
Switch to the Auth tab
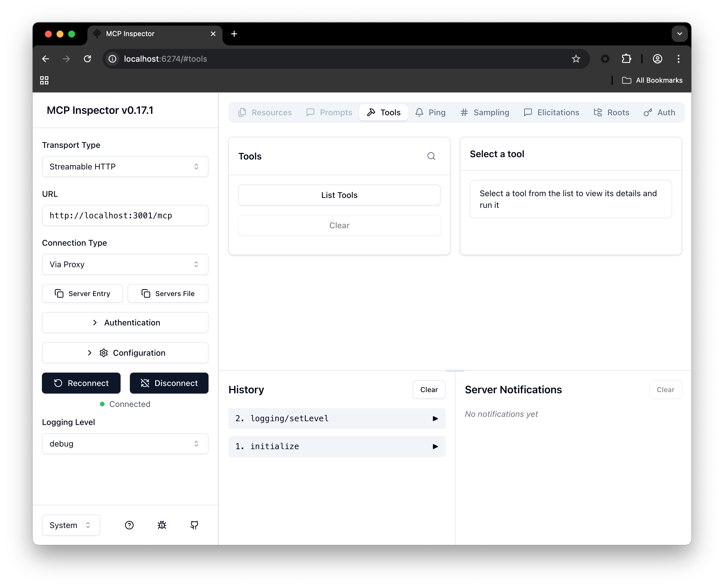coord(660,112)
